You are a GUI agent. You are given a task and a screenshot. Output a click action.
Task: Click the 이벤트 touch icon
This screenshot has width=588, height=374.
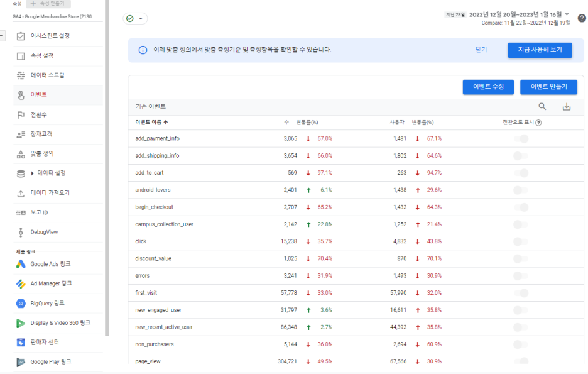pos(21,95)
